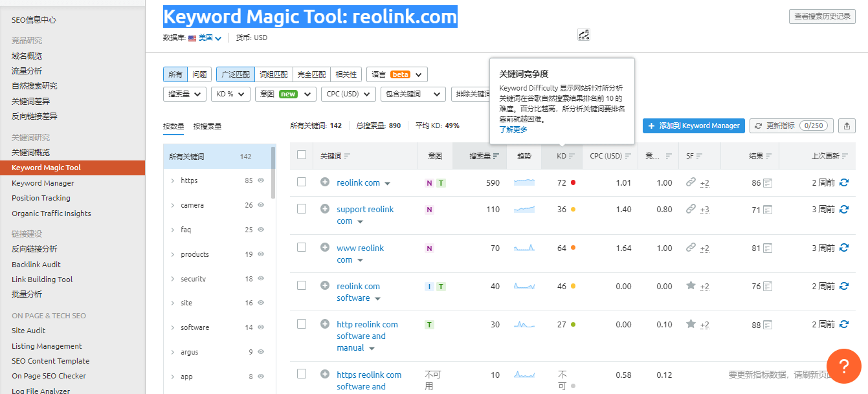Select all keywords header checkbox
This screenshot has width=868, height=394.
tap(302, 155)
